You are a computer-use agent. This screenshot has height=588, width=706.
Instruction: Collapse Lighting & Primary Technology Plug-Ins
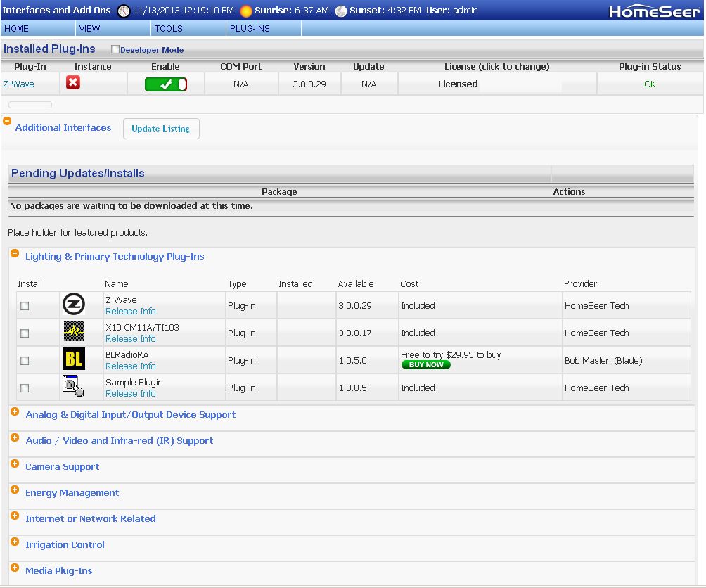click(15, 253)
